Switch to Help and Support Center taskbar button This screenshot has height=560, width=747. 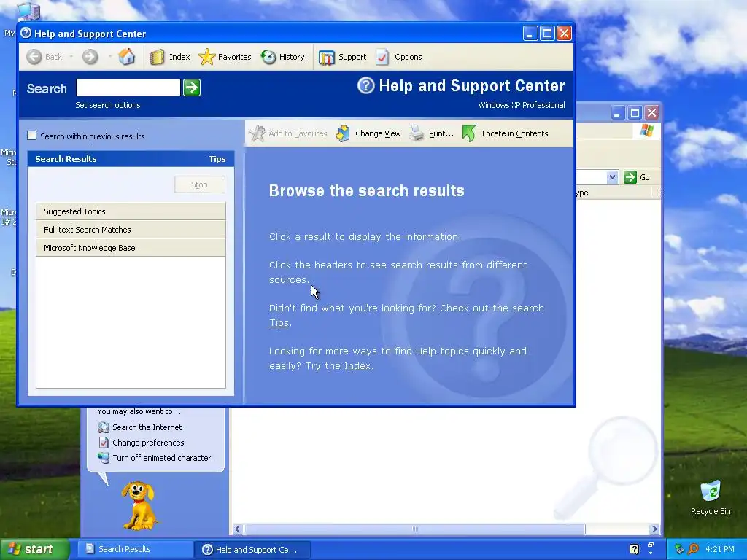(252, 550)
